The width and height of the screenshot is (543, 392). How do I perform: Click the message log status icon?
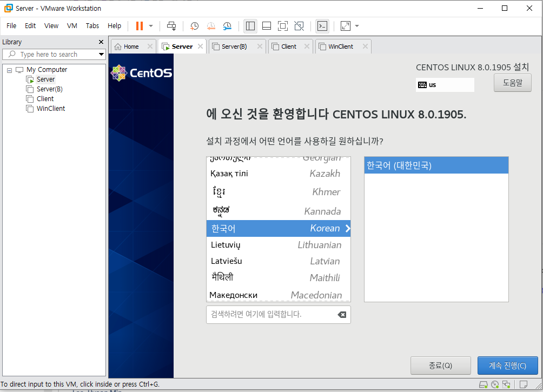[x=524, y=385]
